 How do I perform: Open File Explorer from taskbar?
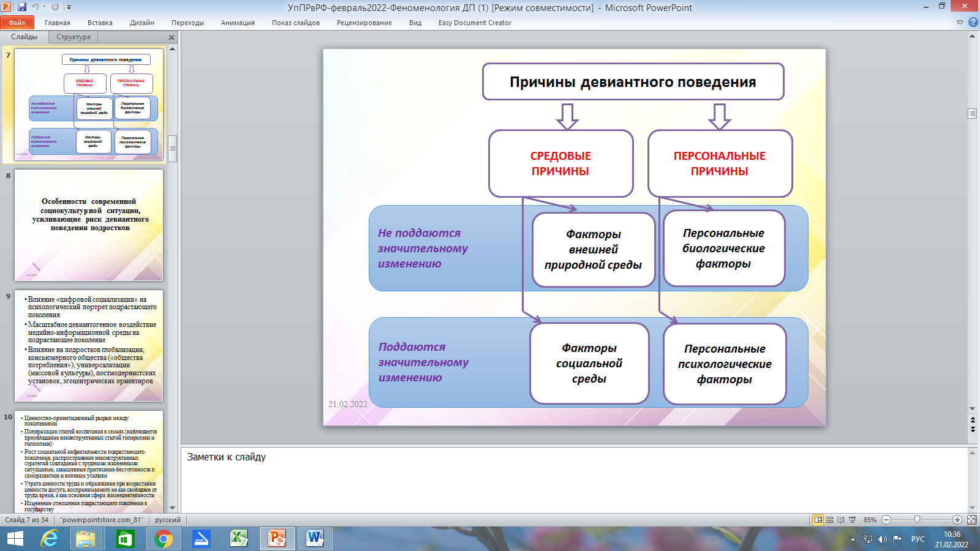[86, 539]
